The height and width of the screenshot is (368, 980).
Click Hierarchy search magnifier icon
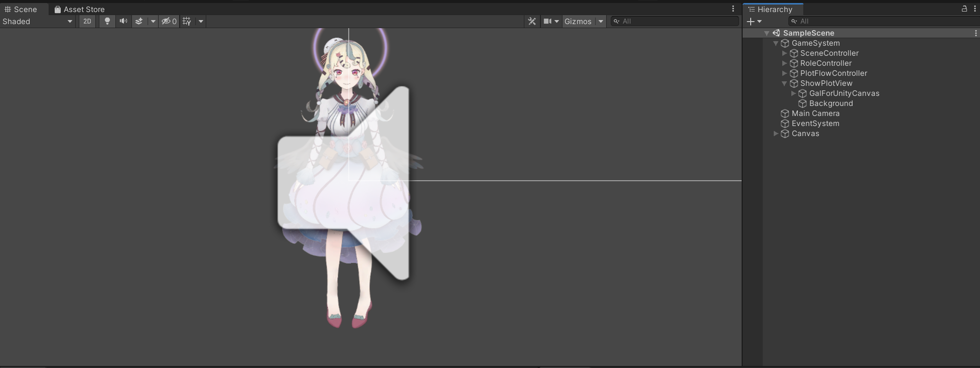click(794, 21)
